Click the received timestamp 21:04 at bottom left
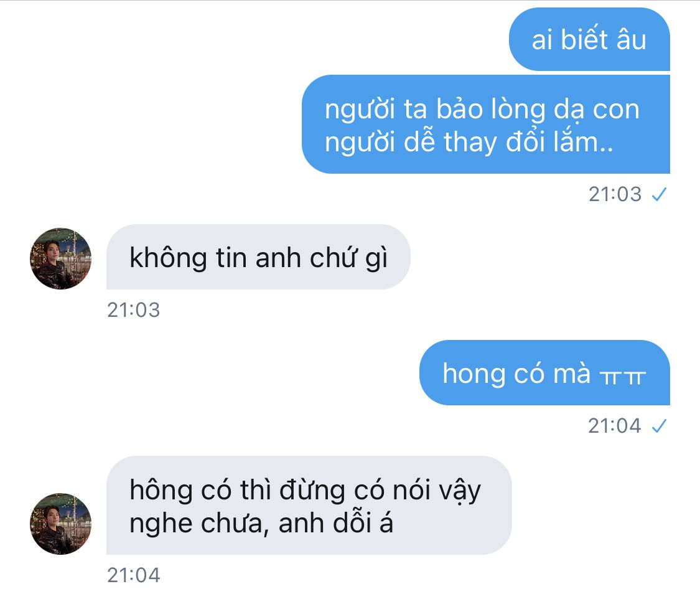The height and width of the screenshot is (589, 700). click(134, 575)
